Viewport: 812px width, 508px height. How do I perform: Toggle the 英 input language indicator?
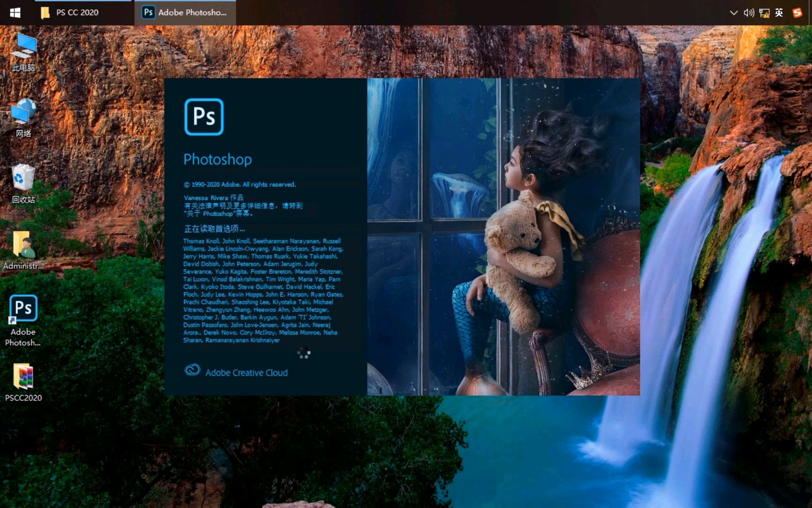click(x=779, y=13)
